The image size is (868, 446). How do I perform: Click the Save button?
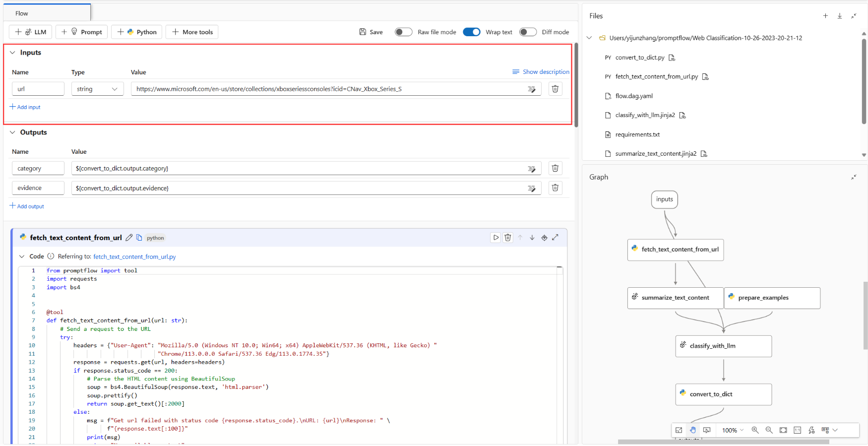(x=371, y=32)
